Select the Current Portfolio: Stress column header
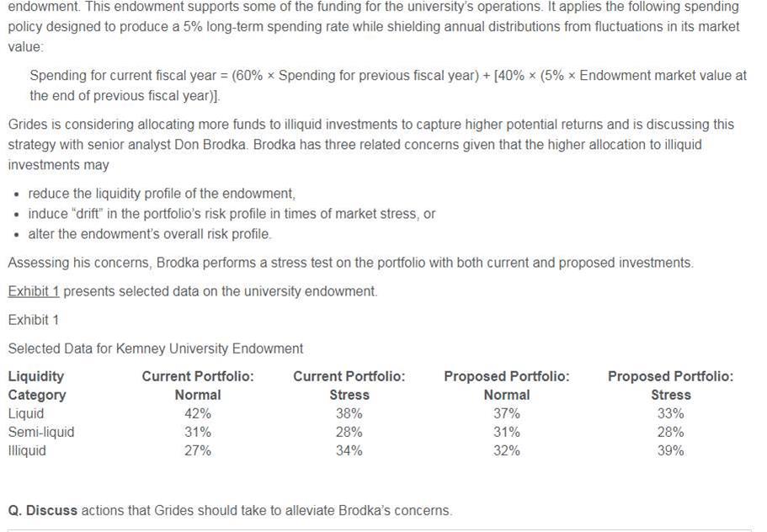 (349, 386)
